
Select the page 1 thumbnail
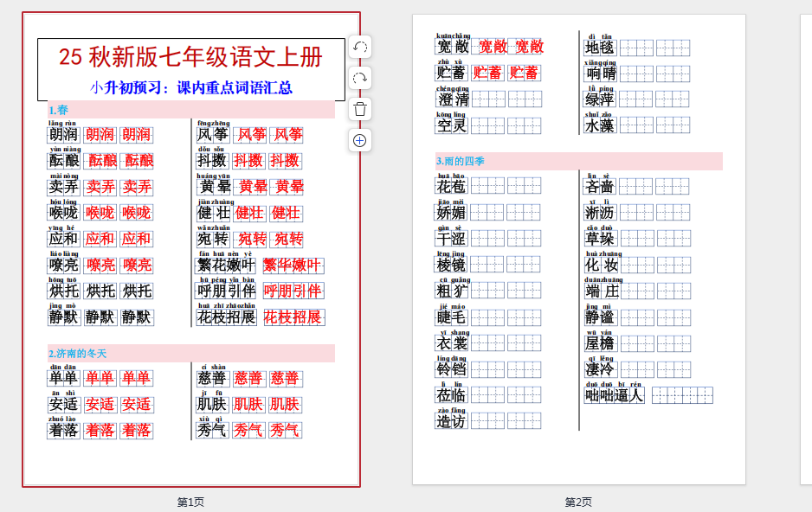point(191,249)
